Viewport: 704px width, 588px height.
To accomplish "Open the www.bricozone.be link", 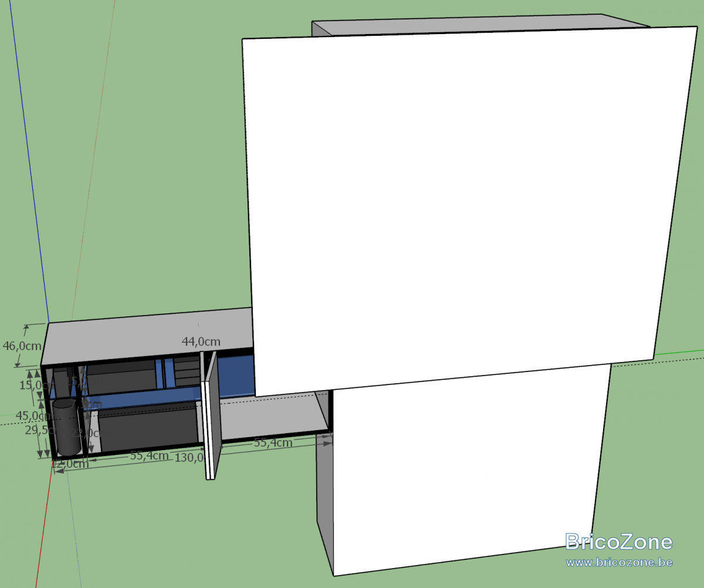I will [619, 562].
